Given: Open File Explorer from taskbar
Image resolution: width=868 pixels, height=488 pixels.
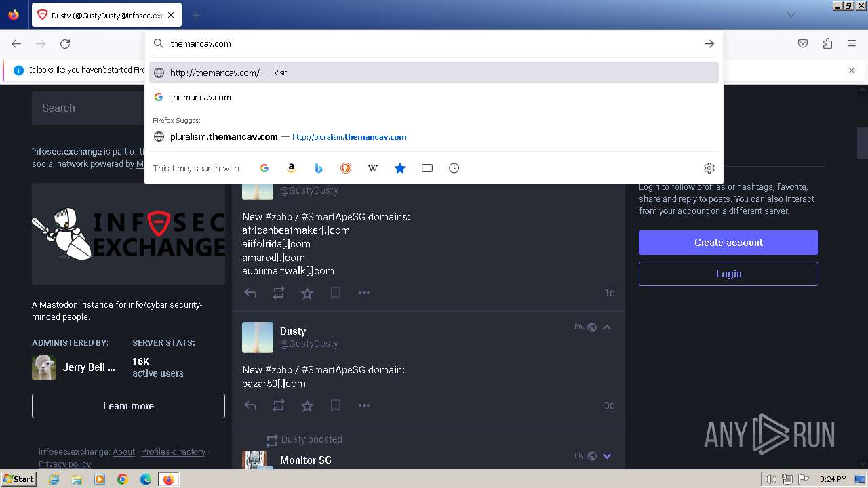Looking at the screenshot, I should pyautogui.click(x=77, y=479).
